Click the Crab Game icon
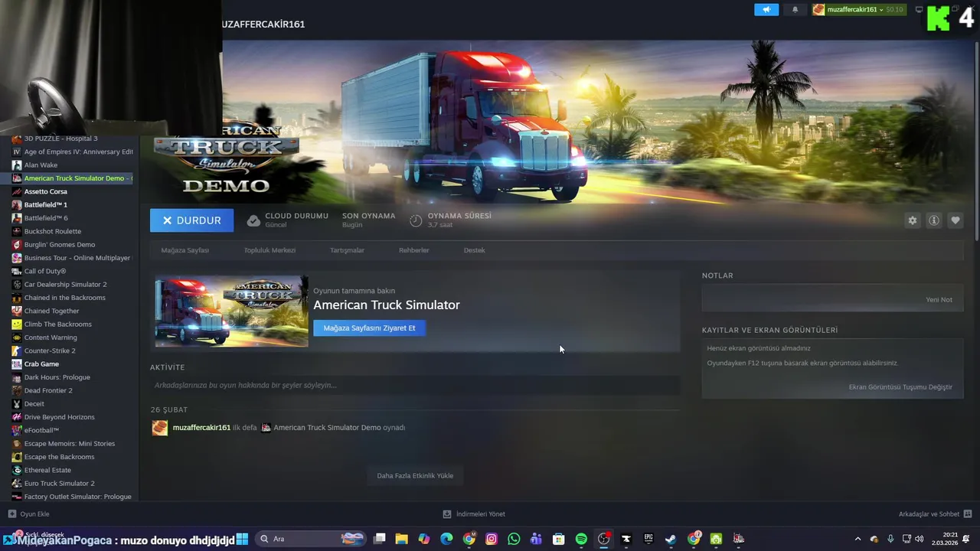Image resolution: width=980 pixels, height=551 pixels. point(17,364)
